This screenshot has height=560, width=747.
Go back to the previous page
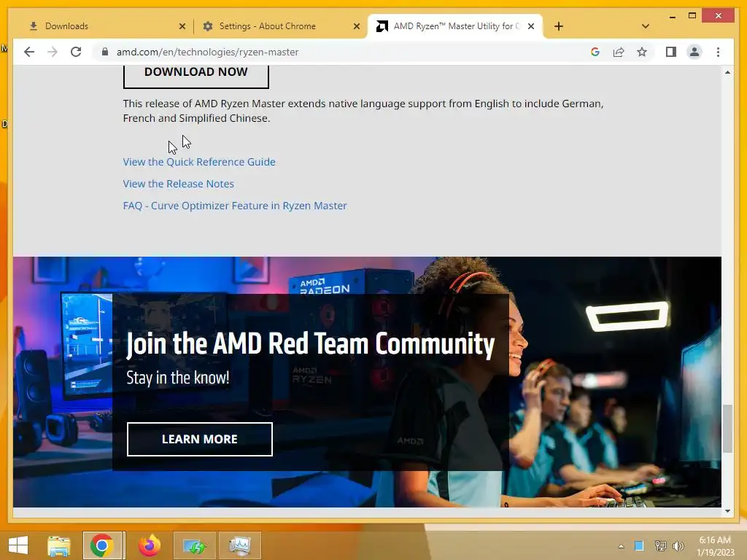(x=29, y=52)
